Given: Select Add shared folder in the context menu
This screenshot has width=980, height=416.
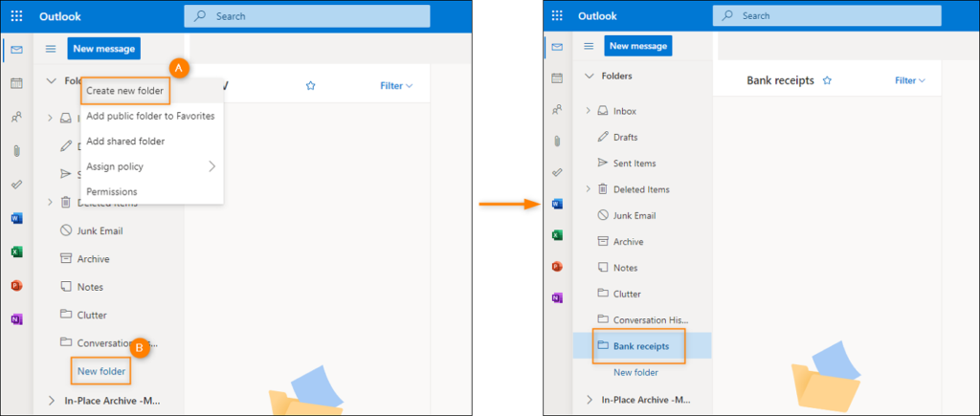Looking at the screenshot, I should pyautogui.click(x=125, y=142).
